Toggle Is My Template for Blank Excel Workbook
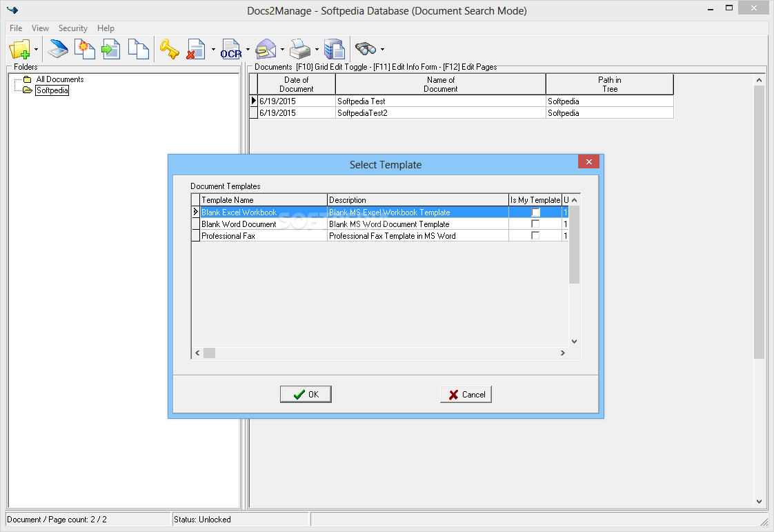Viewport: 774px width, 532px height. [535, 213]
